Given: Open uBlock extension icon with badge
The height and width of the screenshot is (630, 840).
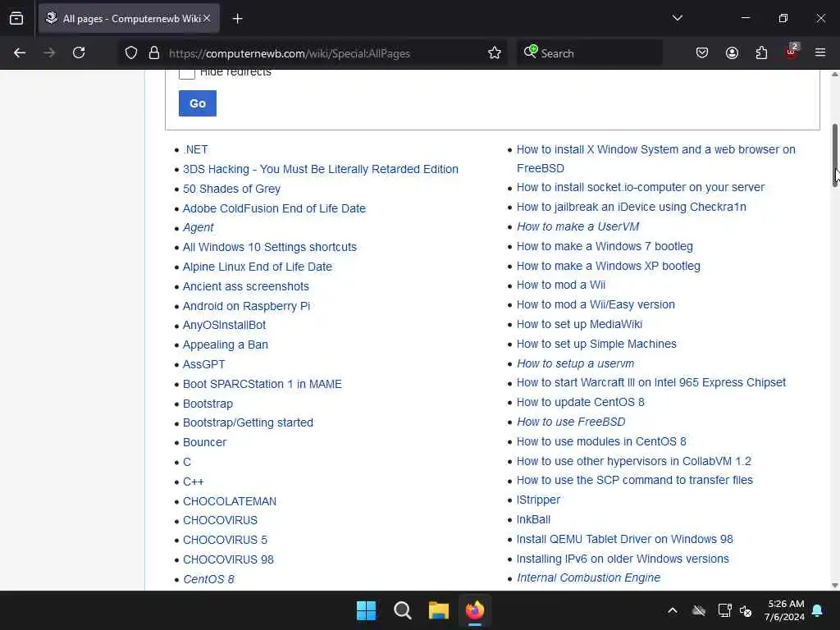Looking at the screenshot, I should point(792,52).
